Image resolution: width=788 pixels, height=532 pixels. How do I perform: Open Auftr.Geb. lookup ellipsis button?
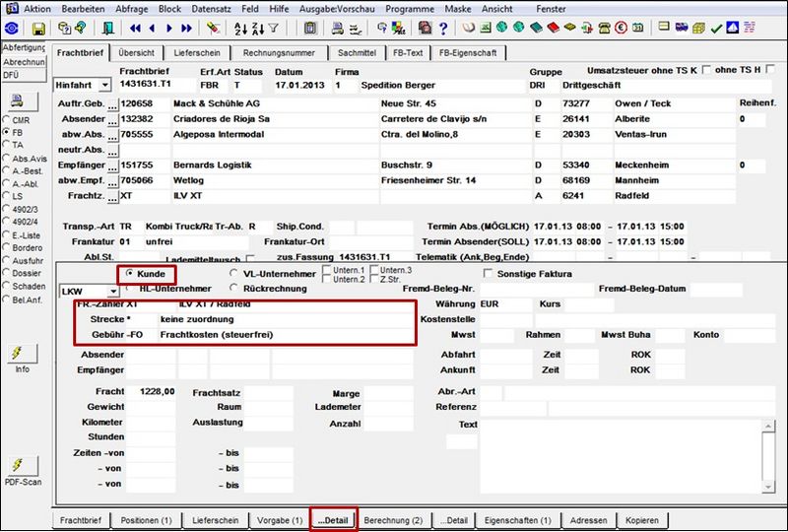click(x=112, y=104)
